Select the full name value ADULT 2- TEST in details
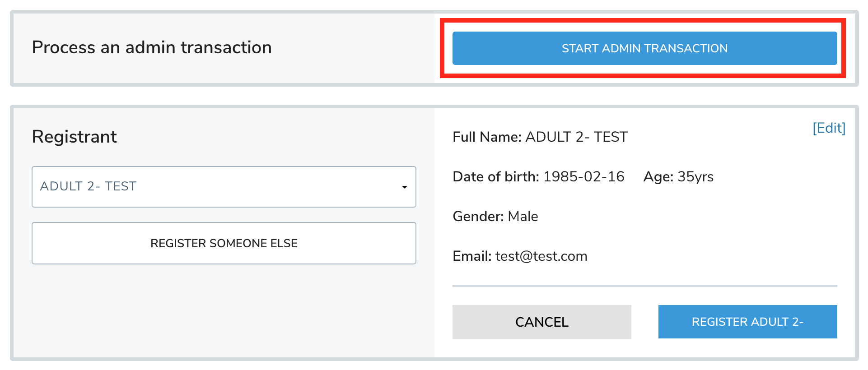This screenshot has width=868, height=370. click(x=576, y=137)
